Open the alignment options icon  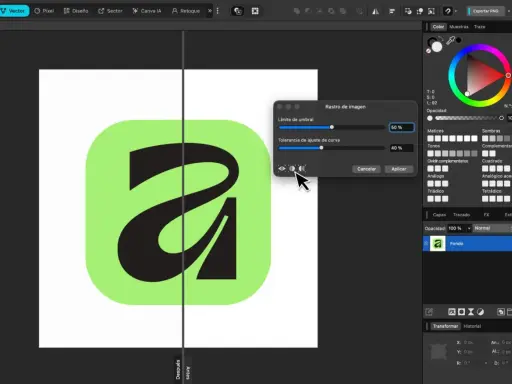point(392,11)
